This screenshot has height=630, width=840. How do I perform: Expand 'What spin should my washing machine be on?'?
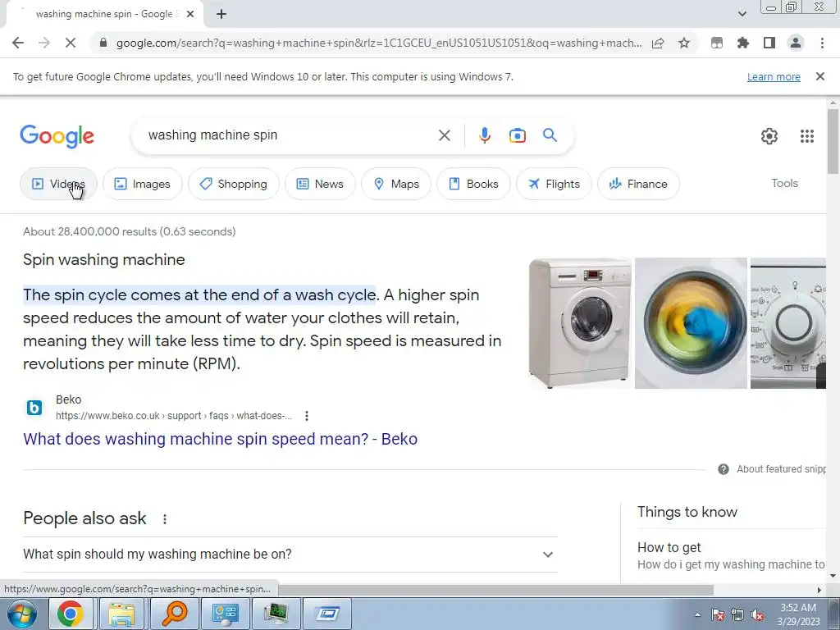click(x=290, y=554)
